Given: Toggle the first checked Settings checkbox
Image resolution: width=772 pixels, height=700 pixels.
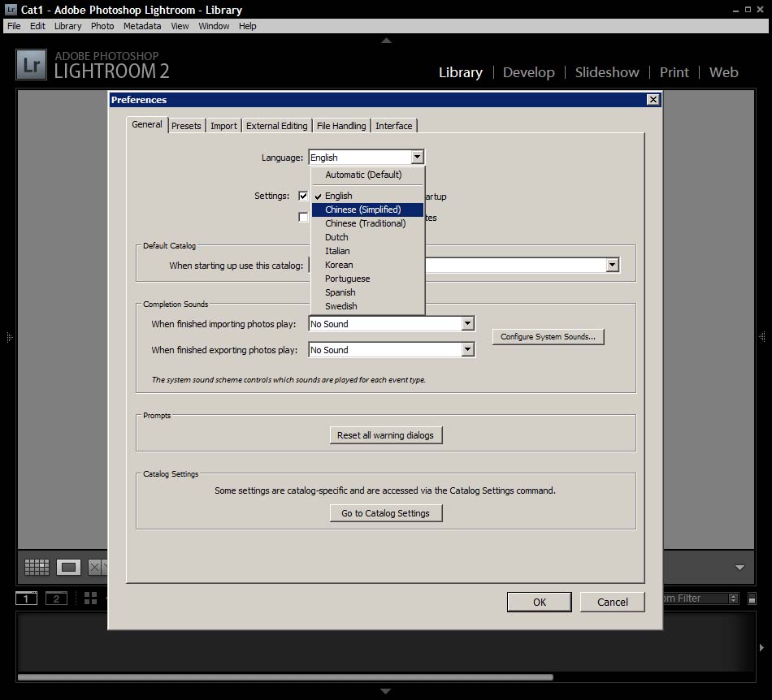Looking at the screenshot, I should pos(303,196).
